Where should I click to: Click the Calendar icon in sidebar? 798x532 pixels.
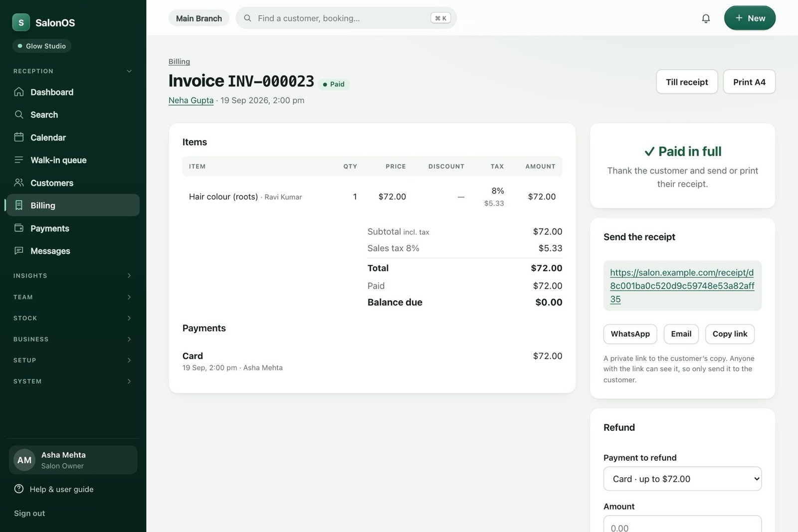19,137
